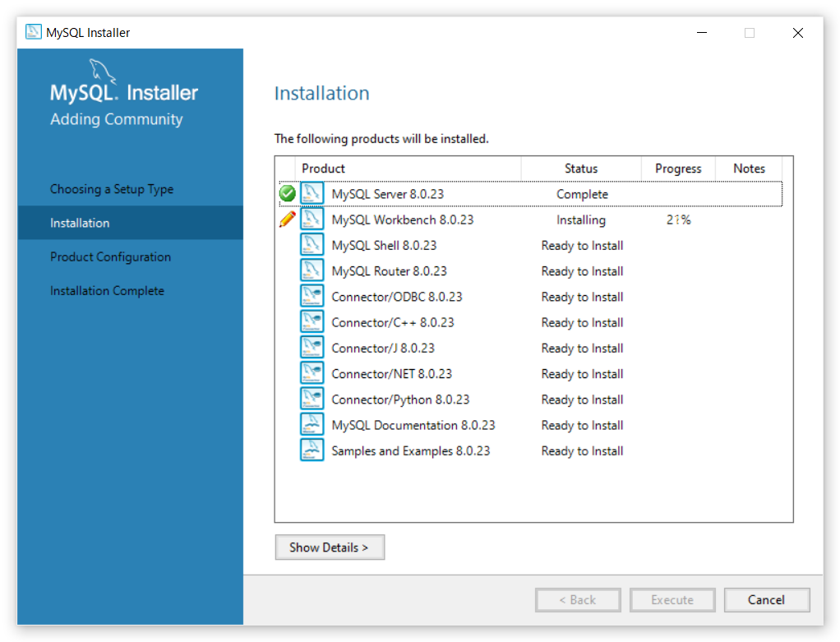Click the green checkmark beside MySQL Server
The image size is (840, 642).
coord(288,193)
